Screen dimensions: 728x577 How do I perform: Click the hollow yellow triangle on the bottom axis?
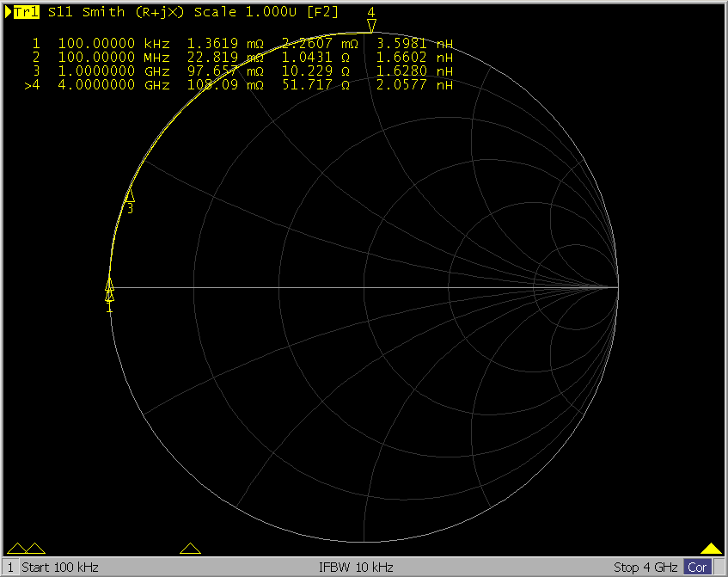click(x=191, y=549)
